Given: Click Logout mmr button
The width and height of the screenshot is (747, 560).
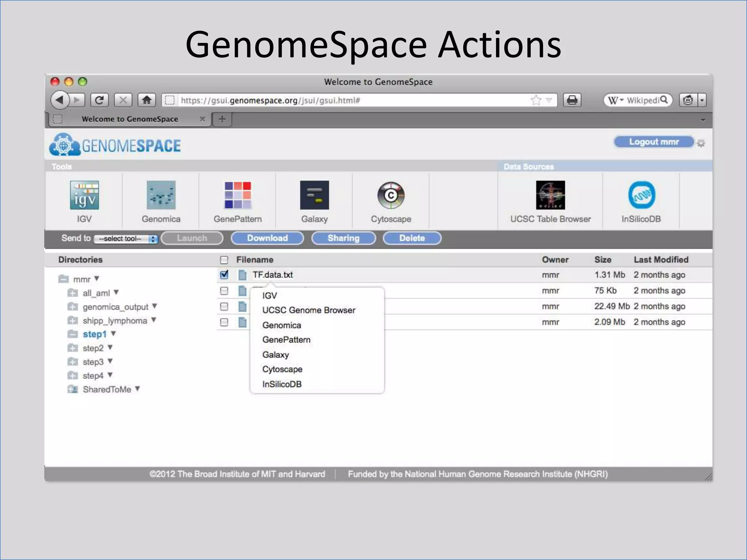Looking at the screenshot, I should [x=654, y=142].
